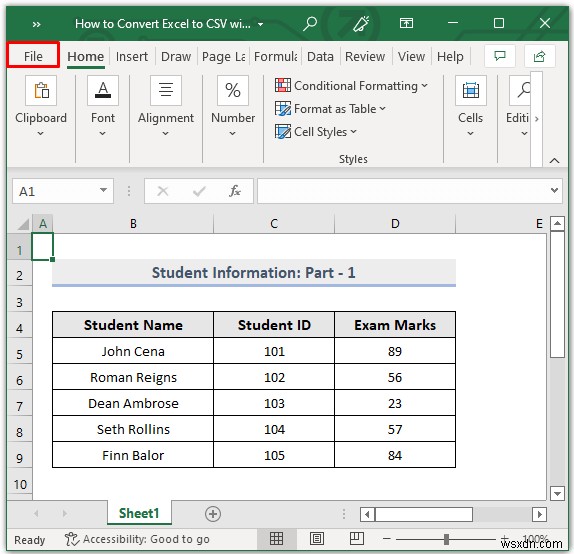574x554 pixels.
Task: Select the Sheet1 tab
Action: tap(139, 513)
